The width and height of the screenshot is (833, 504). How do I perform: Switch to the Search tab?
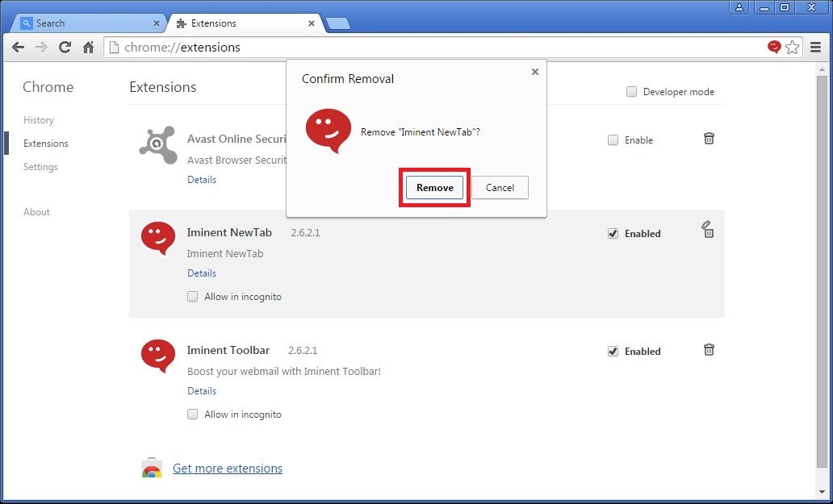90,23
